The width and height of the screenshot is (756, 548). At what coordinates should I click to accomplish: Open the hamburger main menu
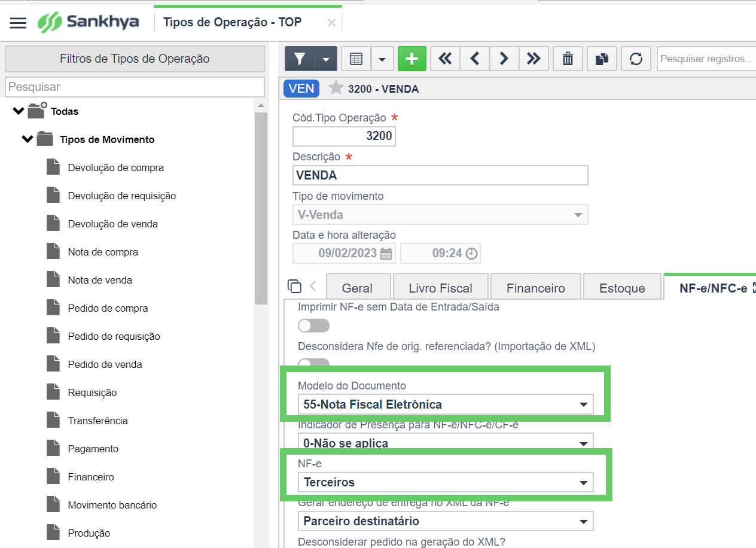[x=18, y=23]
